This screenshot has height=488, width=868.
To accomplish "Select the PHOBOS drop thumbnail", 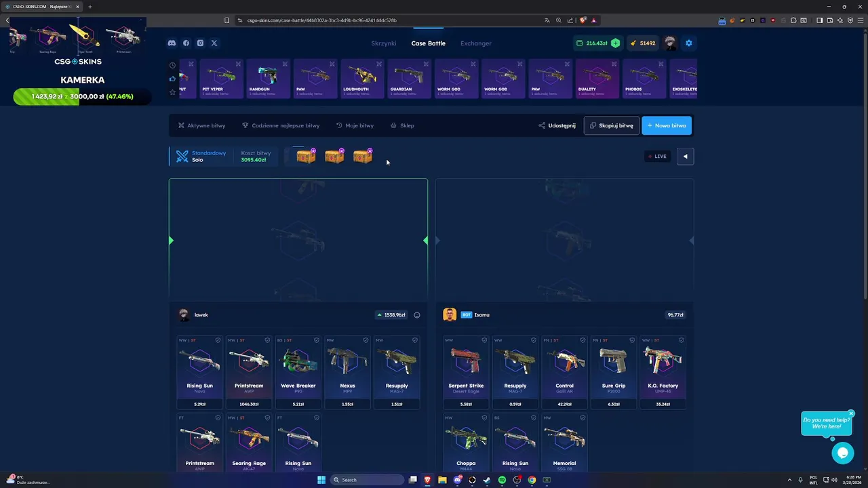I will [644, 79].
